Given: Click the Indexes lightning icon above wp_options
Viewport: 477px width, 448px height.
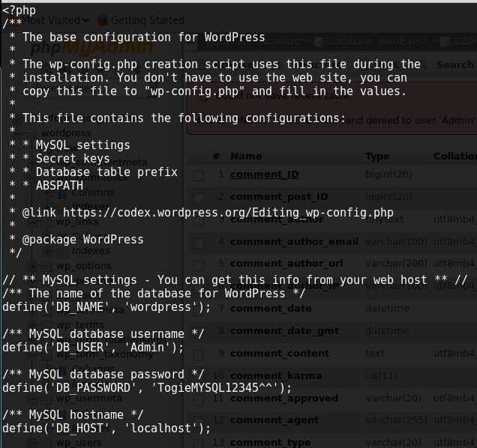Looking at the screenshot, I should [62, 252].
